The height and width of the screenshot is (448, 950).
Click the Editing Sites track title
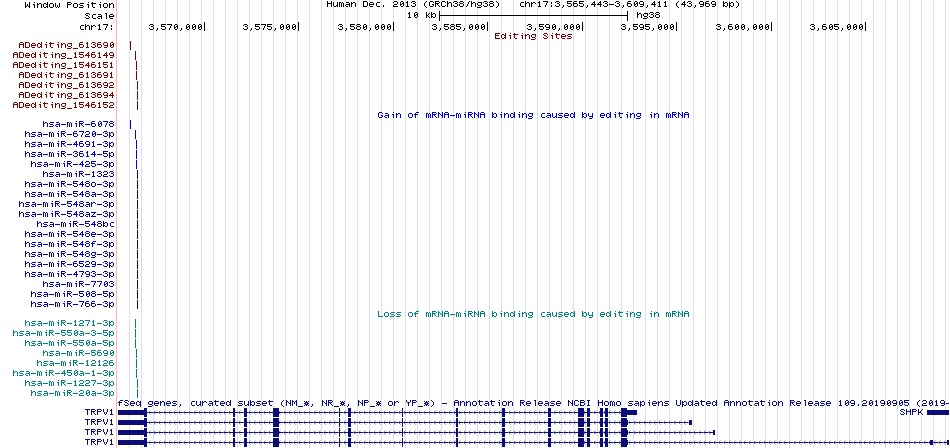[533, 36]
